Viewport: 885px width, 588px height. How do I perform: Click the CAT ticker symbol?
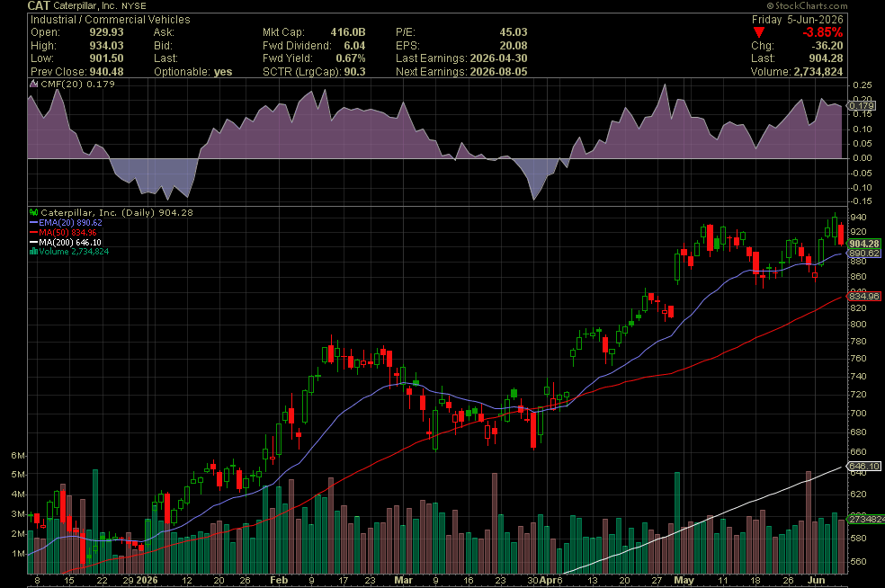39,6
